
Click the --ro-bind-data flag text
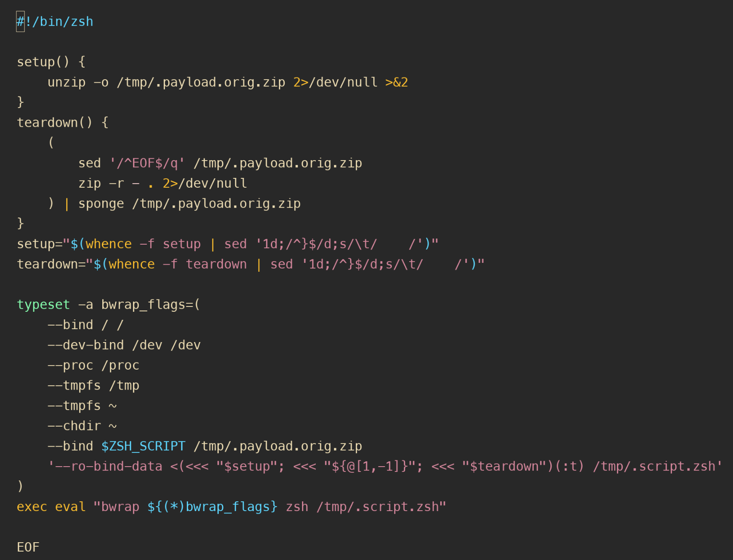coord(109,467)
